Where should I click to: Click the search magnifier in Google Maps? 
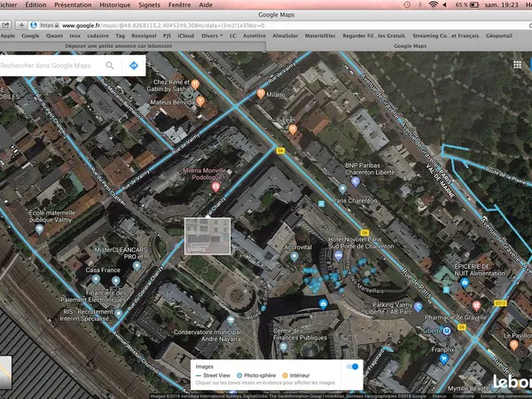tap(110, 65)
